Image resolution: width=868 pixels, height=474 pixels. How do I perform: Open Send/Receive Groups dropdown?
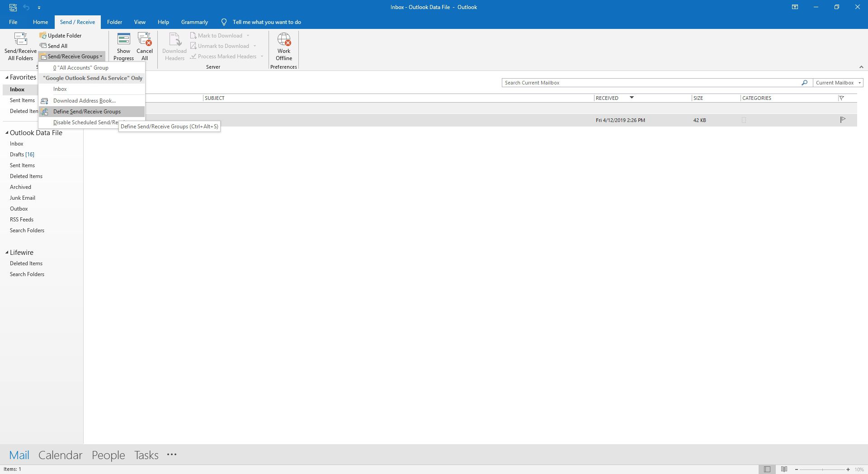click(x=72, y=56)
